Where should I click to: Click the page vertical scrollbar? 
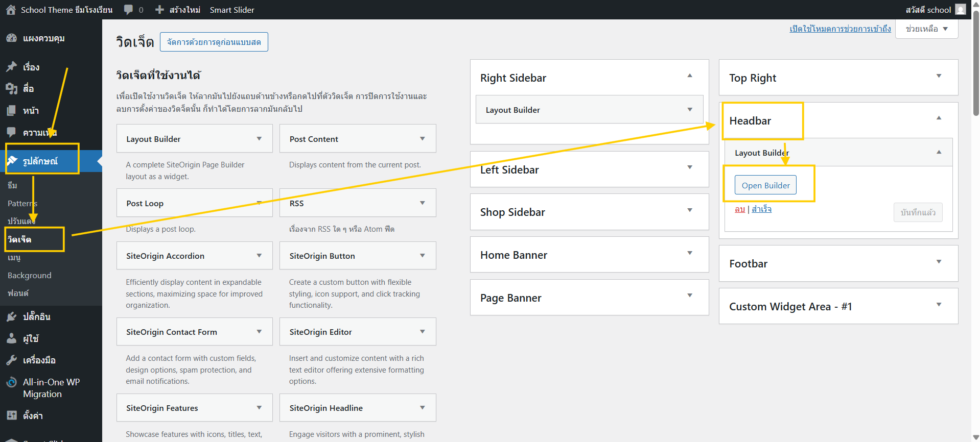point(975,61)
